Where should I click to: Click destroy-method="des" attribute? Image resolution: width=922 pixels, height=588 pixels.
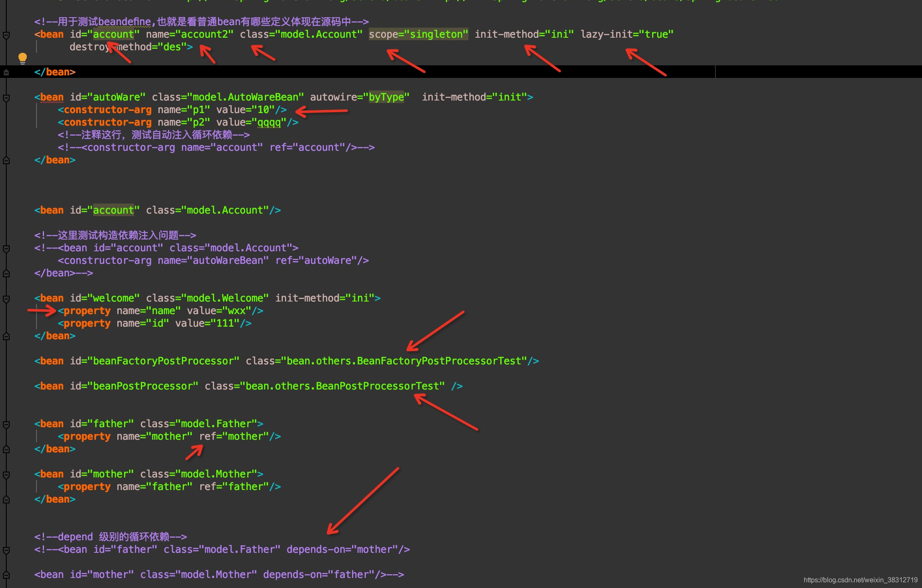pos(128,47)
